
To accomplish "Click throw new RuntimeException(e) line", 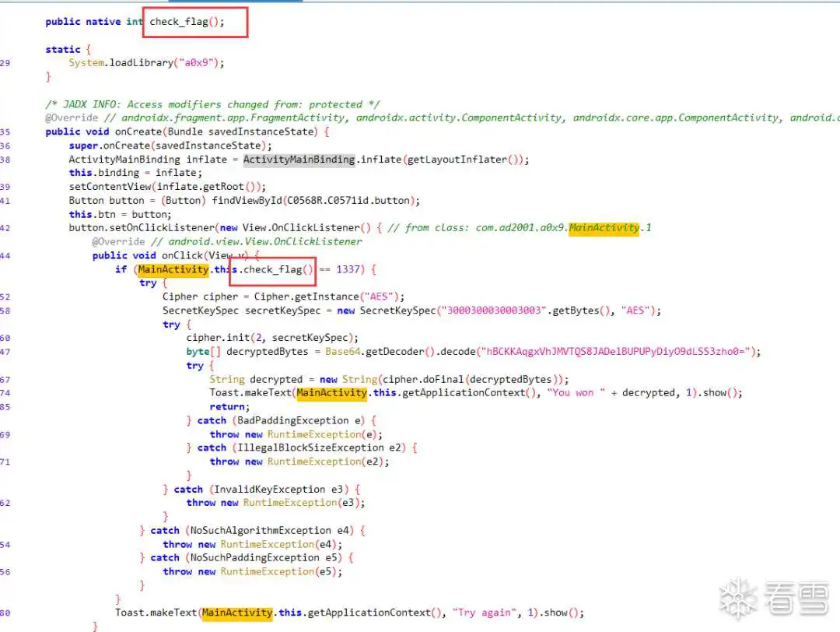I will tap(296, 435).
